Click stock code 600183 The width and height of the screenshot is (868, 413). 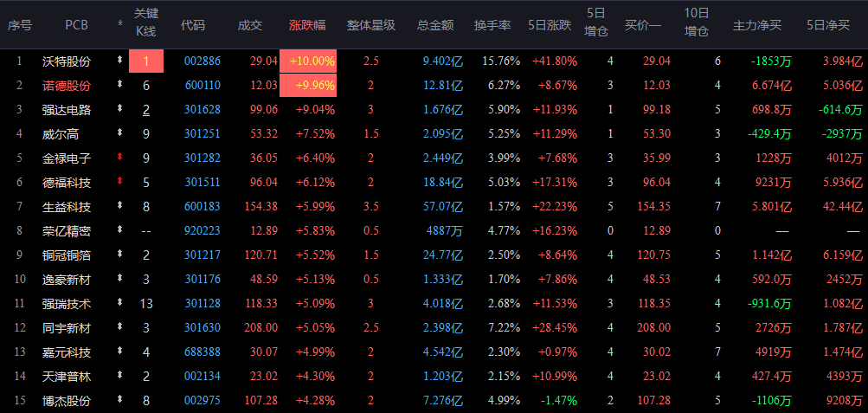point(202,207)
